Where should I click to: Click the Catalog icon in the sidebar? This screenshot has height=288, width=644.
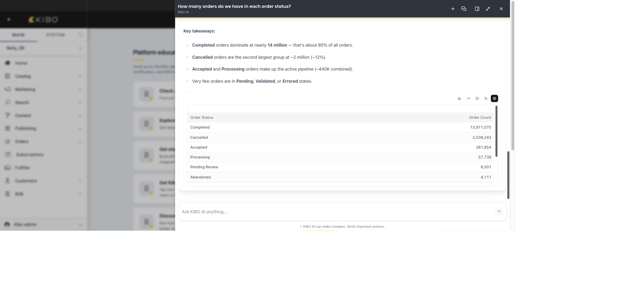[x=8, y=76]
